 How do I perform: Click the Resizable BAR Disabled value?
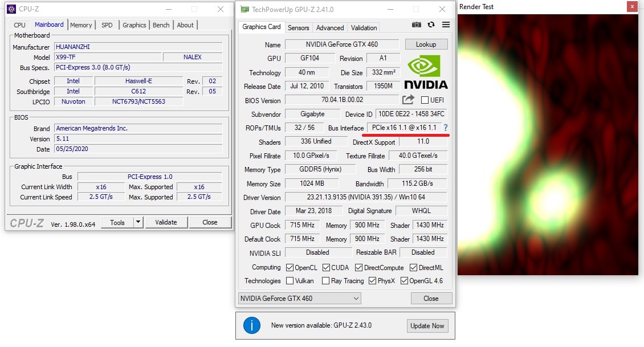(423, 252)
